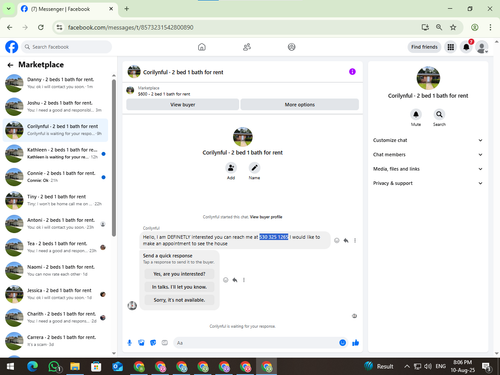Open Outlook from the taskbar
This screenshot has width=500, height=375.
(x=118, y=367)
